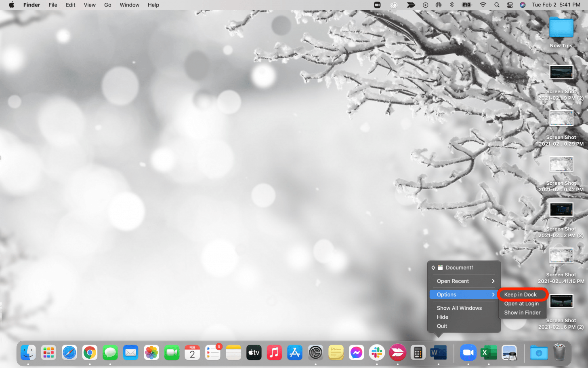588x368 pixels.
Task: Start Zoom from the Dock
Action: pos(468,352)
